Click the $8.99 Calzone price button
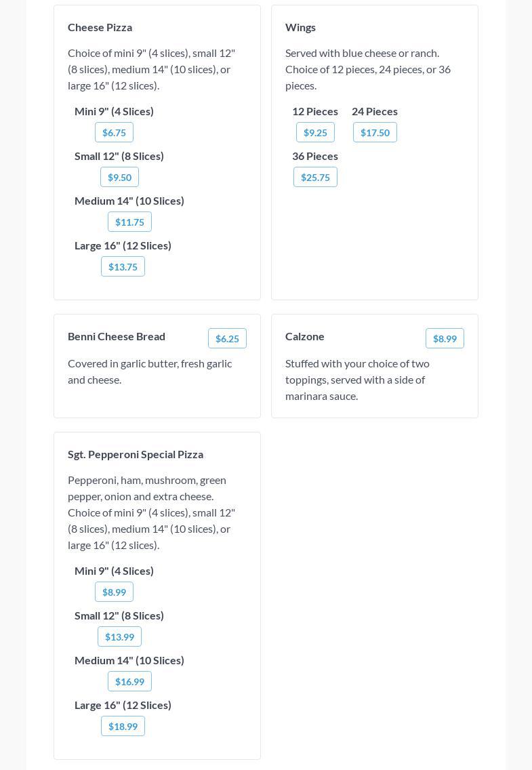The width and height of the screenshot is (532, 770). (445, 339)
